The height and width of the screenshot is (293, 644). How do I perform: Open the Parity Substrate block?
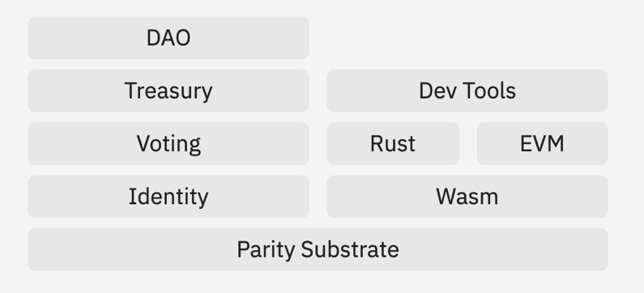tap(318, 249)
